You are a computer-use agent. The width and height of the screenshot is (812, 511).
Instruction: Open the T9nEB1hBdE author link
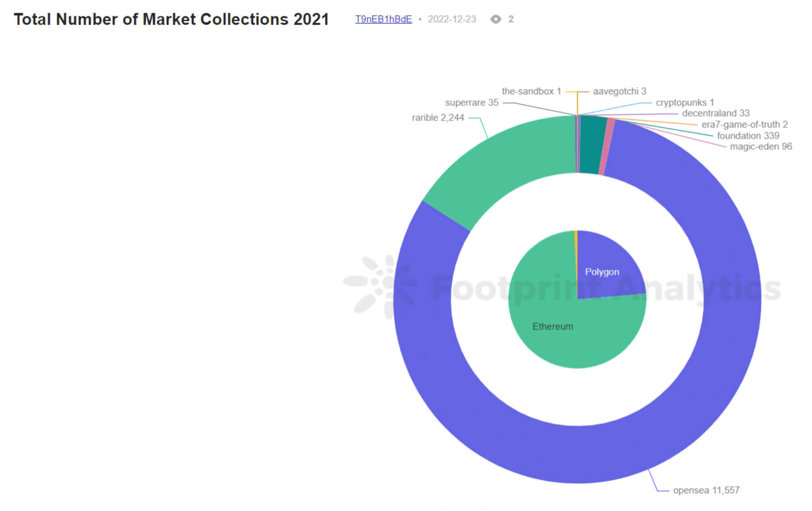click(x=383, y=19)
